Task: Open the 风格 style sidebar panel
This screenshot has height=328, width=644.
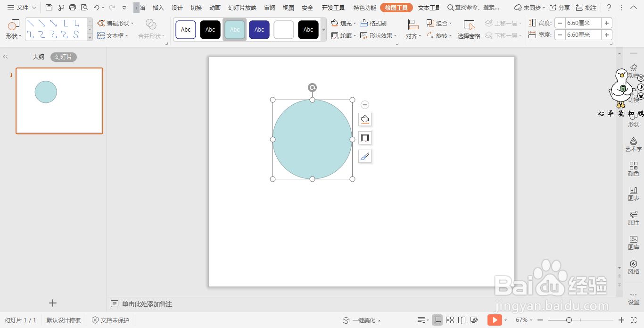Action: pos(633,267)
